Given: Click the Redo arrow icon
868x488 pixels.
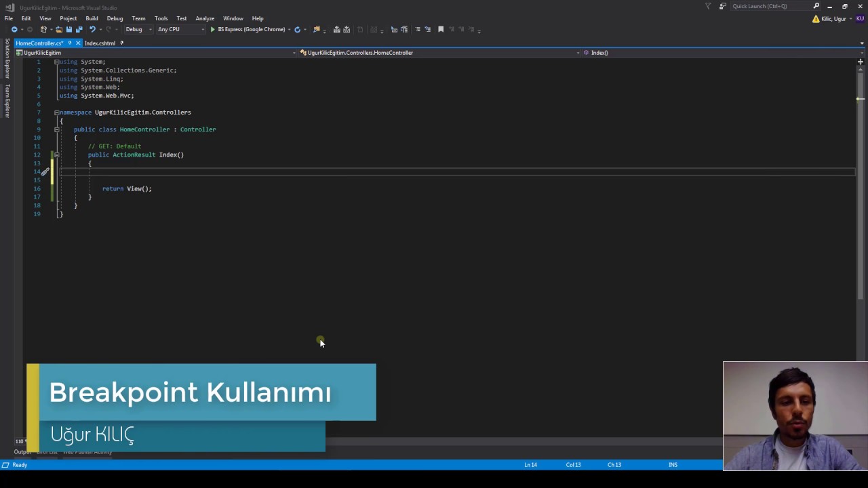Looking at the screenshot, I should pyautogui.click(x=108, y=29).
